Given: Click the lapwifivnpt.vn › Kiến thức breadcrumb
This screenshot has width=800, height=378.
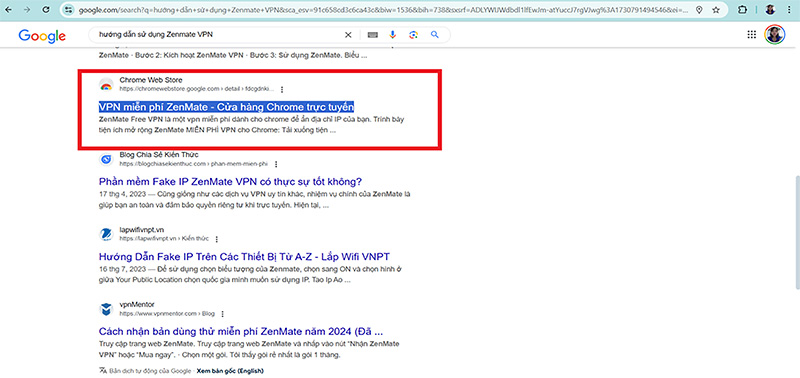Looking at the screenshot, I should pyautogui.click(x=164, y=239).
